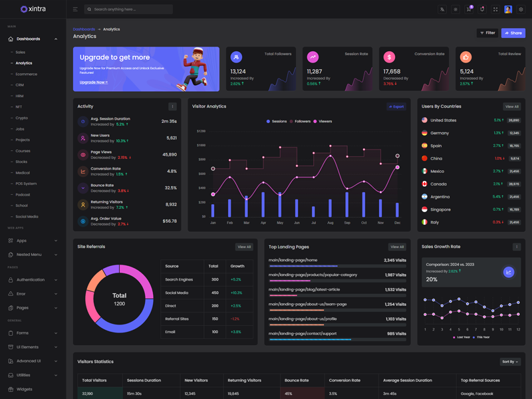Toggle the light/dark theme mode icon

point(456,9)
